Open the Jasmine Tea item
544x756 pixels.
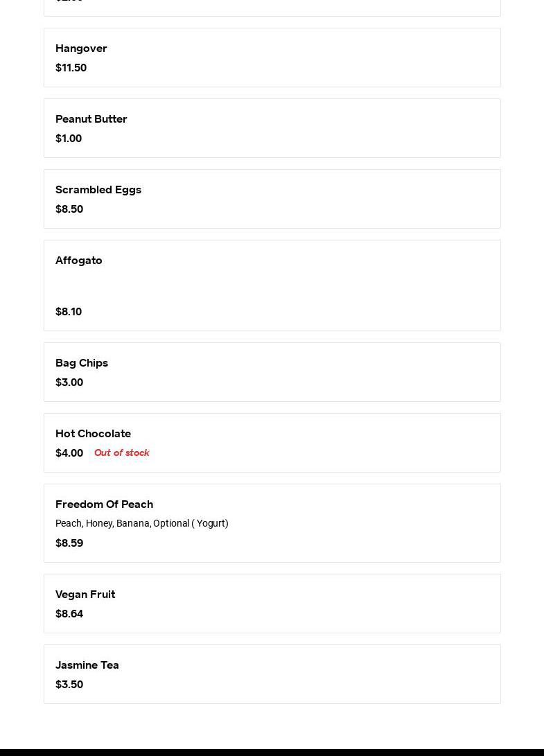tap(87, 665)
